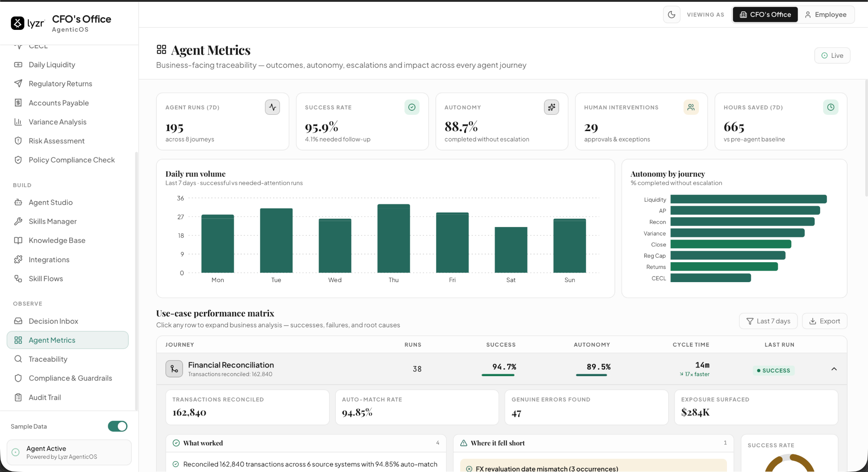868x472 pixels.
Task: Click Accounts Payable receipt icon
Action: [18, 103]
